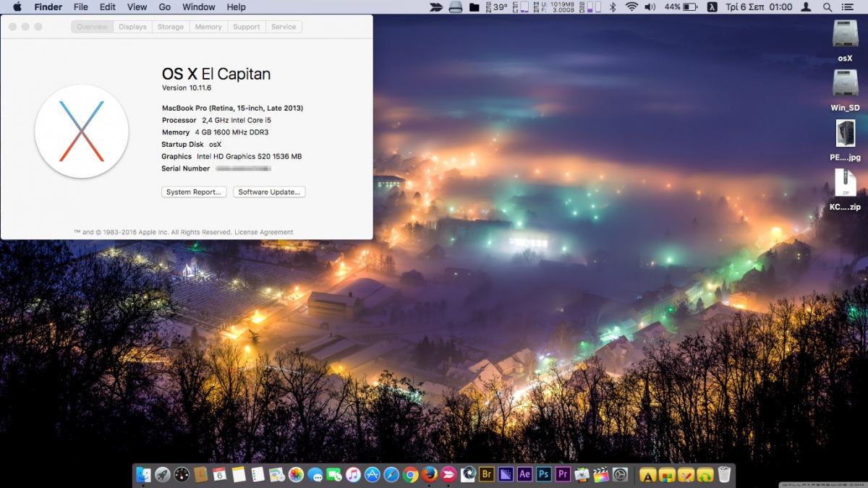Switch to the Storage tab
Viewport: 868px width, 488px height.
coord(171,27)
